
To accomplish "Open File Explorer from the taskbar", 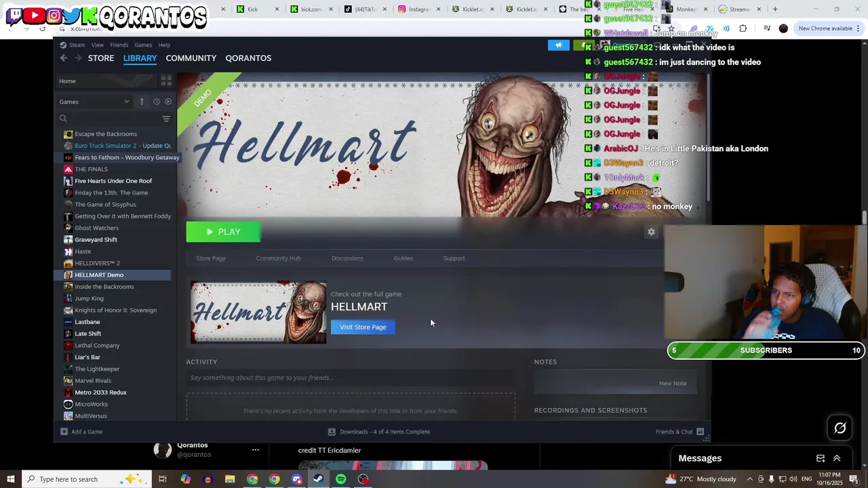I will click(230, 479).
